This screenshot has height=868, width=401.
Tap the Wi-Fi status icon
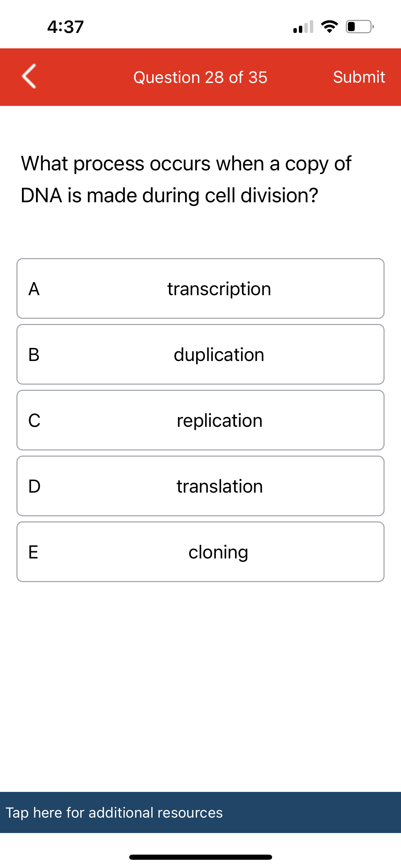coord(329,27)
